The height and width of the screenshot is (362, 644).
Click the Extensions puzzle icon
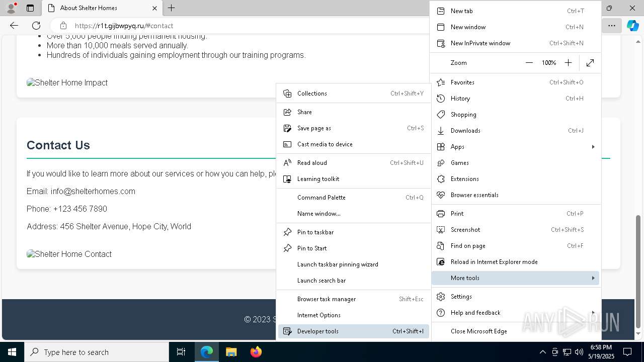[x=441, y=179]
